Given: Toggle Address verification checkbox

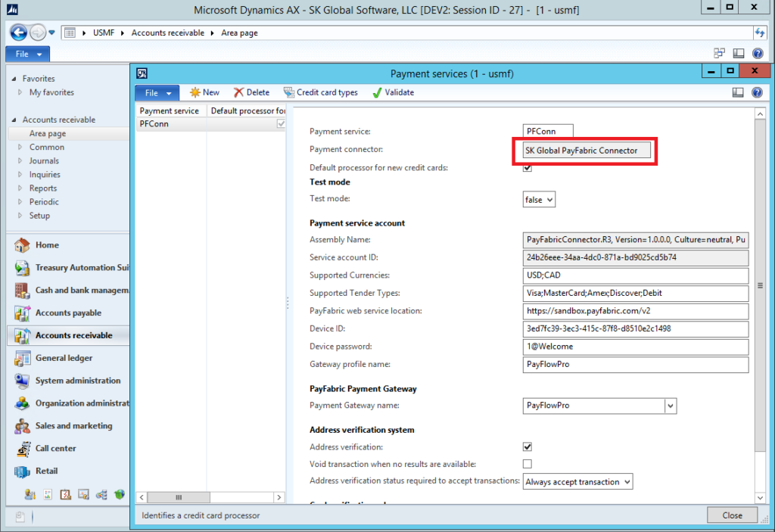Looking at the screenshot, I should [x=528, y=447].
